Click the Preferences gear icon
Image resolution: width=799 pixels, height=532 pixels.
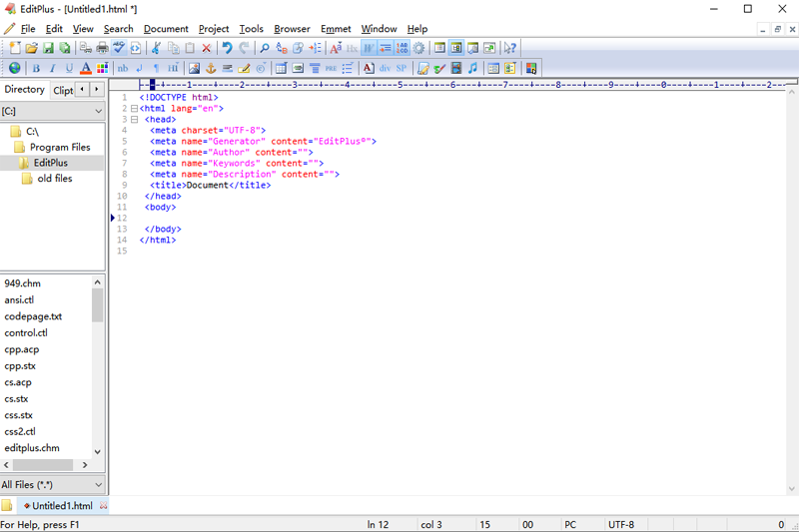click(x=418, y=48)
